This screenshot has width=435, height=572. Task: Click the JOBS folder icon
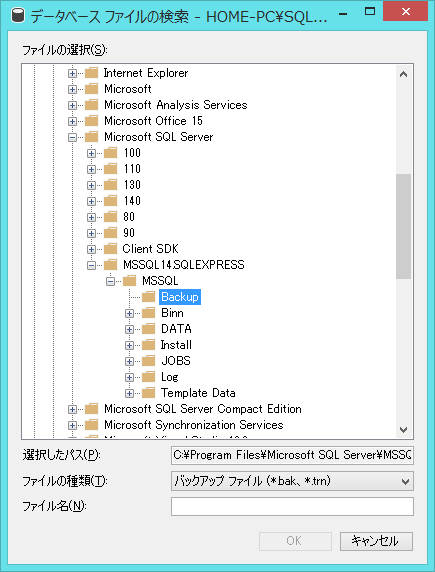point(149,361)
